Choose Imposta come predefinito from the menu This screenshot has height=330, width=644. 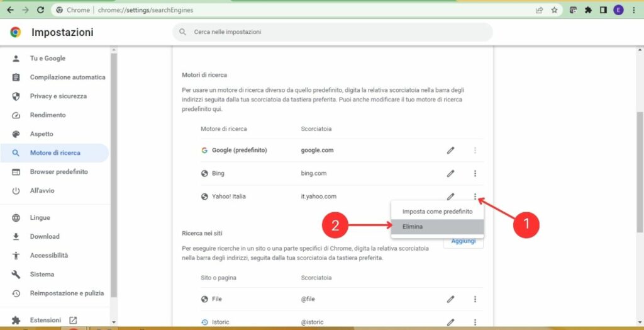(438, 212)
